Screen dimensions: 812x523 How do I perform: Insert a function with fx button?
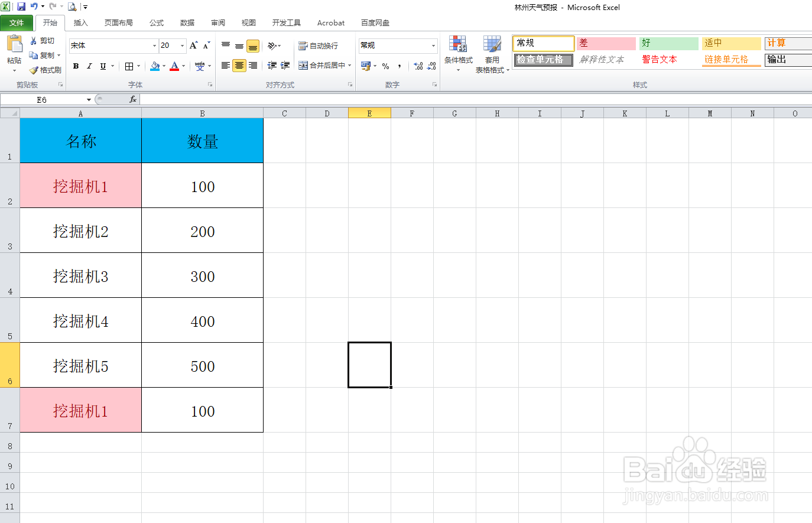133,99
